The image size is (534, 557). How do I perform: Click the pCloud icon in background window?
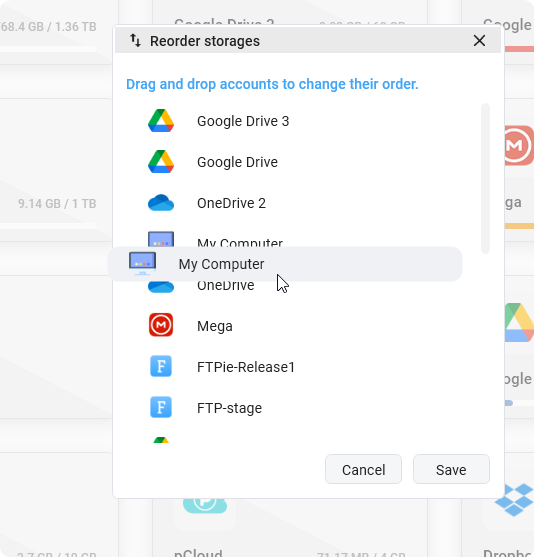click(x=205, y=505)
